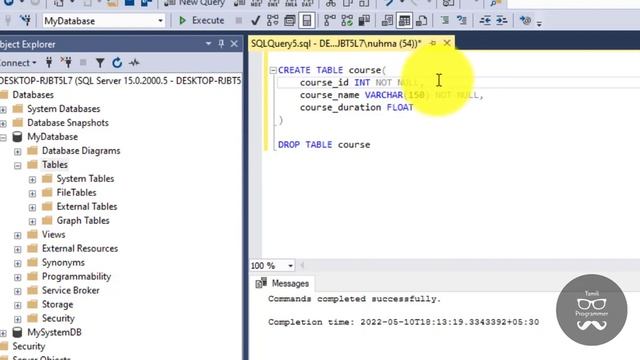Expand System Tables node
Image resolution: width=640 pixels, height=360 pixels.
(32, 180)
